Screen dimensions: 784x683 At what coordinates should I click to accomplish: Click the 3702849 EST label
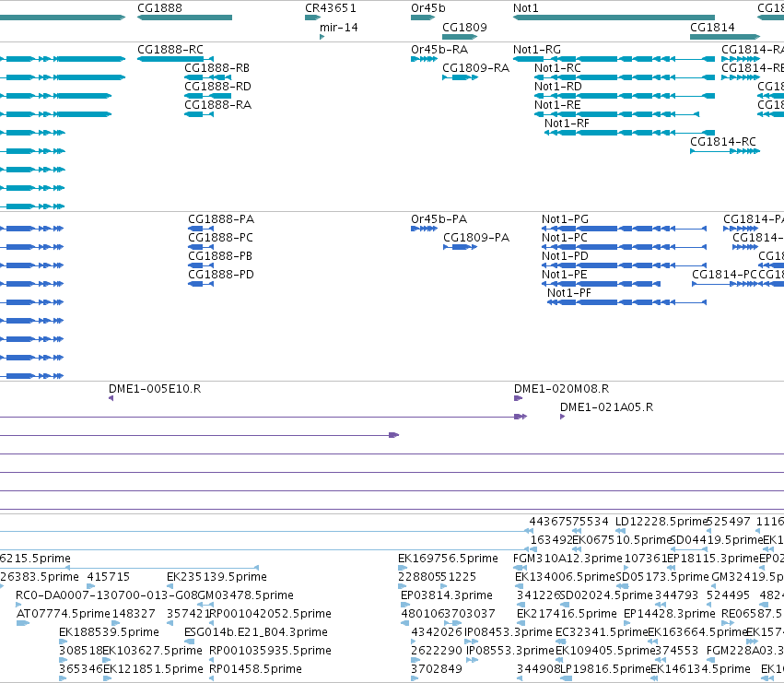437,669
